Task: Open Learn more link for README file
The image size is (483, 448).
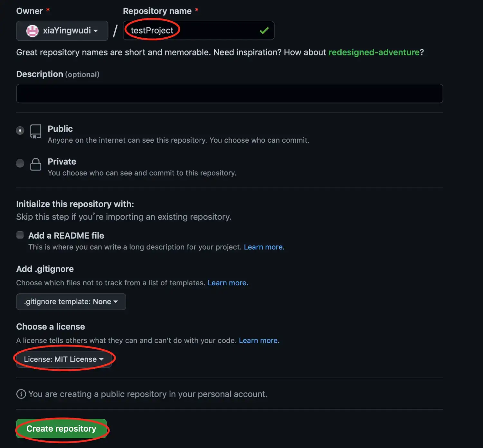Action: pos(264,247)
